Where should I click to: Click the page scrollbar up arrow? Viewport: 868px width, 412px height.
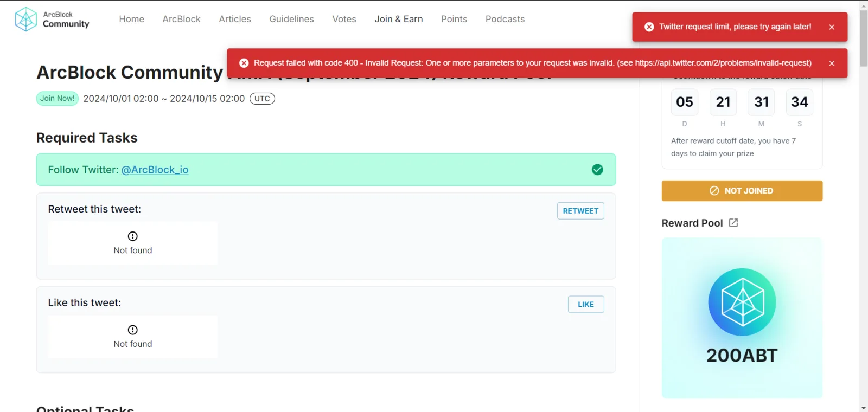pos(863,5)
